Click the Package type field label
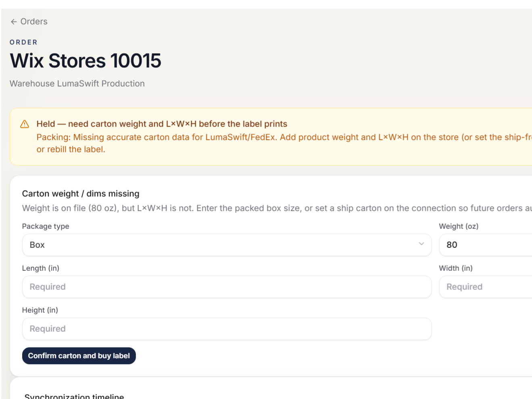The image size is (532, 399). click(x=46, y=226)
